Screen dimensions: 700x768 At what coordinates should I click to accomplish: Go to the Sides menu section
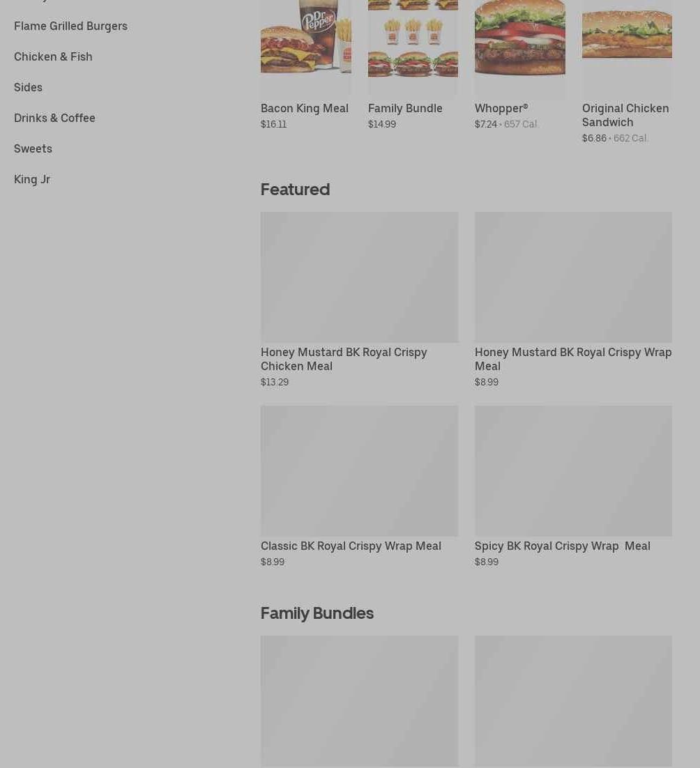tap(28, 87)
